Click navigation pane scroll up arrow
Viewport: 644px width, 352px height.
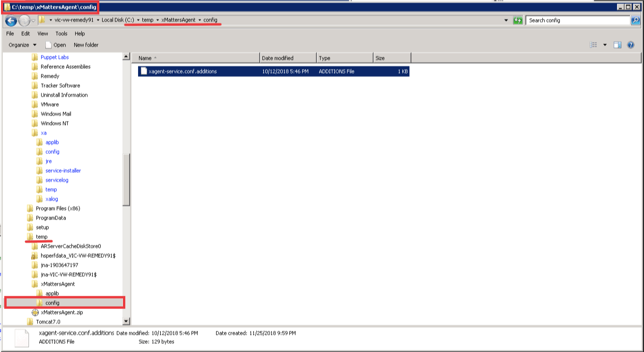click(126, 57)
